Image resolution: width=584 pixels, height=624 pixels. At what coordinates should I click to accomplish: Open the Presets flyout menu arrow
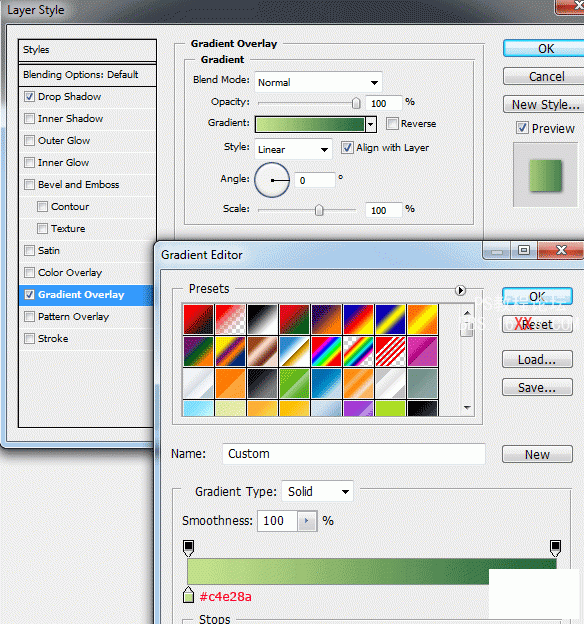pyautogui.click(x=460, y=291)
